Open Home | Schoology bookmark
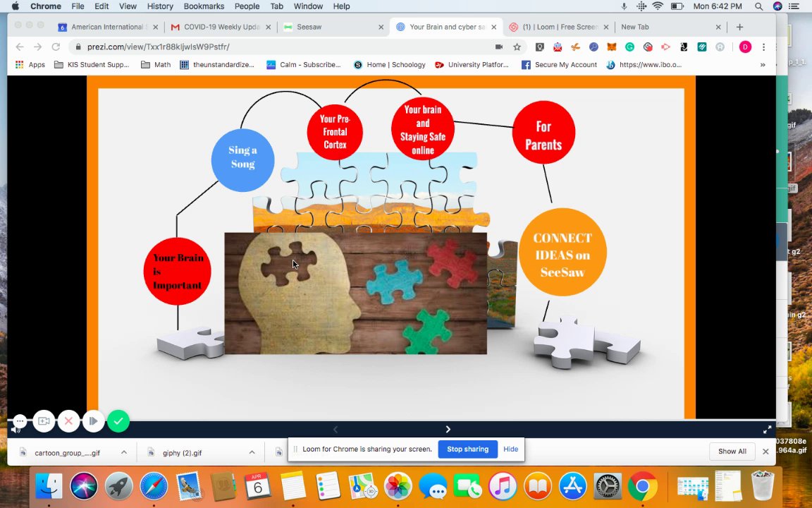The height and width of the screenshot is (508, 812). (x=389, y=65)
